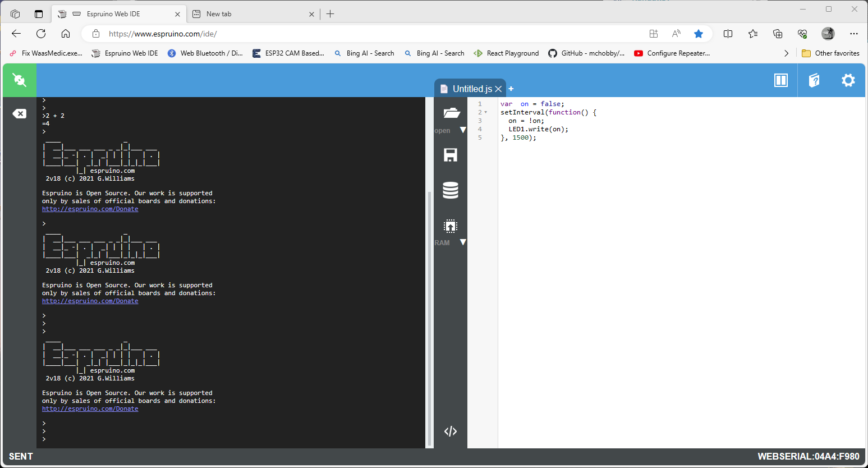The width and height of the screenshot is (868, 468).
Task: Open the Web Bluetooth bookmark
Action: (x=205, y=53)
